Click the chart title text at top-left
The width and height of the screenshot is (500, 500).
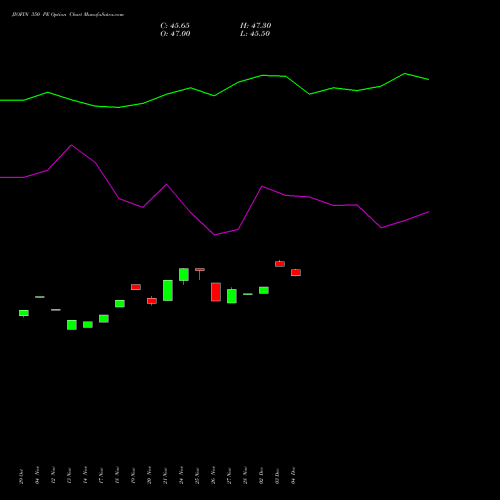click(68, 15)
